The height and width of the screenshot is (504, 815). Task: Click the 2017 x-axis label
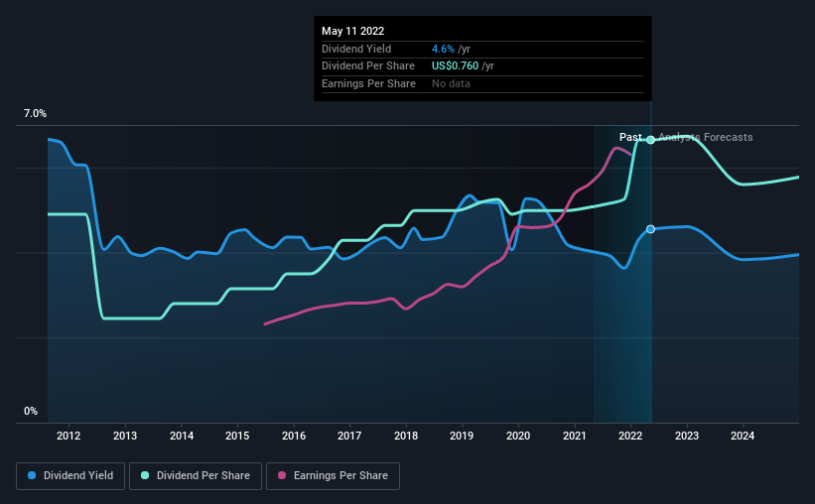click(349, 436)
